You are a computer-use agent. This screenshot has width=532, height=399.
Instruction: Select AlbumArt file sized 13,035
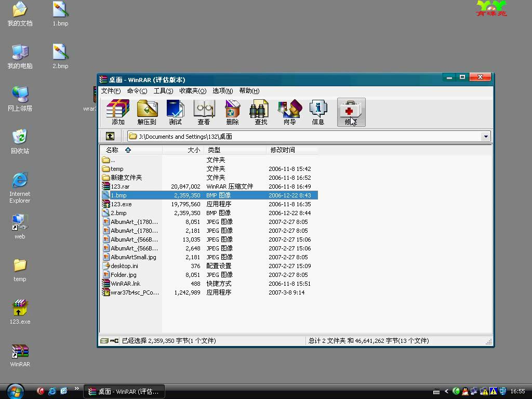tap(209, 239)
